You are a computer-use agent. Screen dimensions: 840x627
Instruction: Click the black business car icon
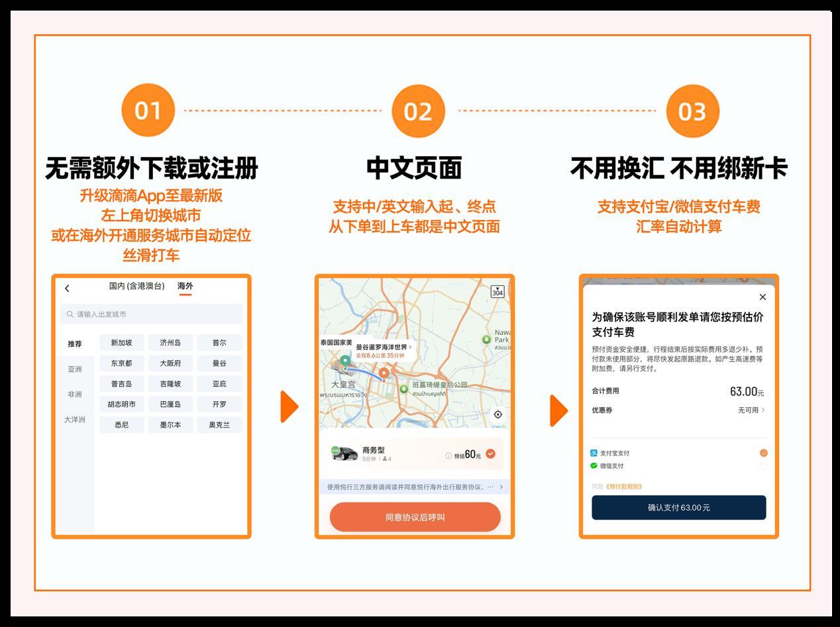coord(344,454)
